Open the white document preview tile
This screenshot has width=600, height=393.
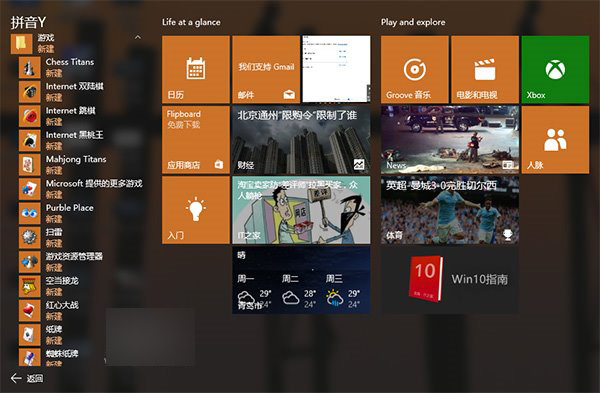click(336, 69)
